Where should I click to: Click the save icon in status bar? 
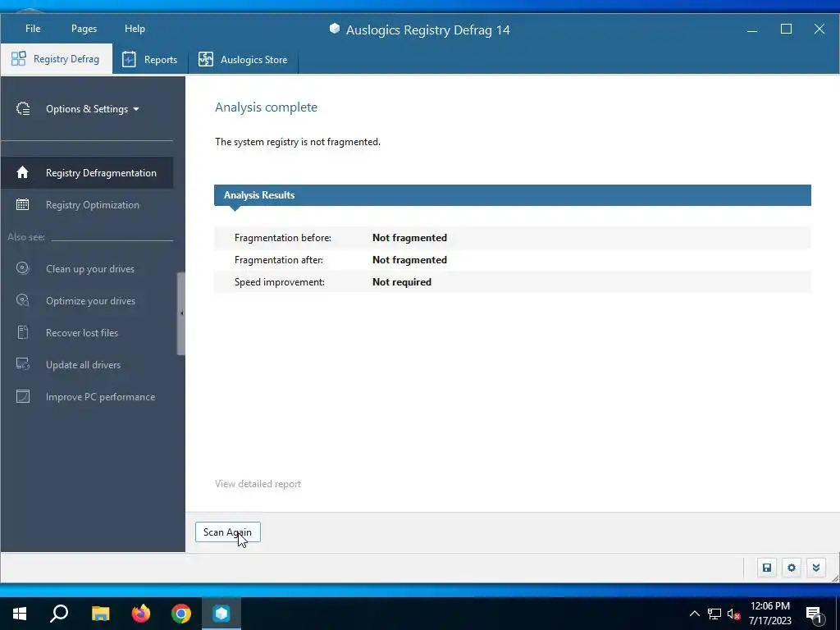[767, 568]
